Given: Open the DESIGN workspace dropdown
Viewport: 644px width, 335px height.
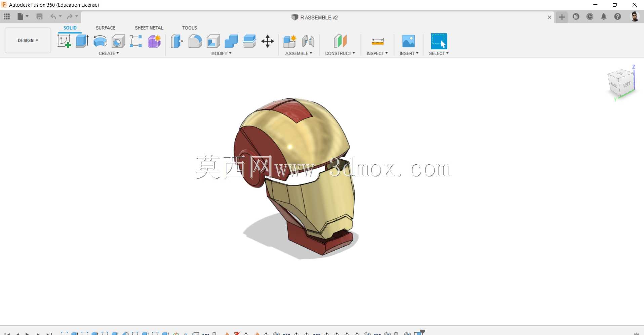Looking at the screenshot, I should point(28,40).
